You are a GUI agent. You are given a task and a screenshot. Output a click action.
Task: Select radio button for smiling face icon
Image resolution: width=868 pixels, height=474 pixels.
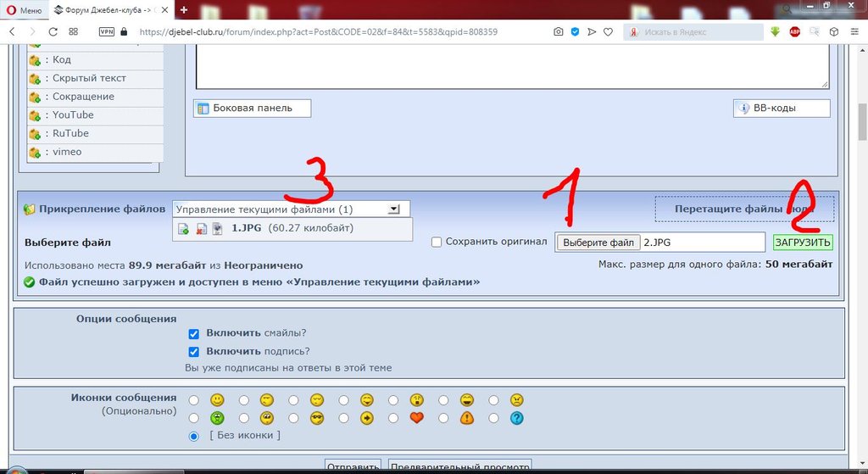click(194, 399)
